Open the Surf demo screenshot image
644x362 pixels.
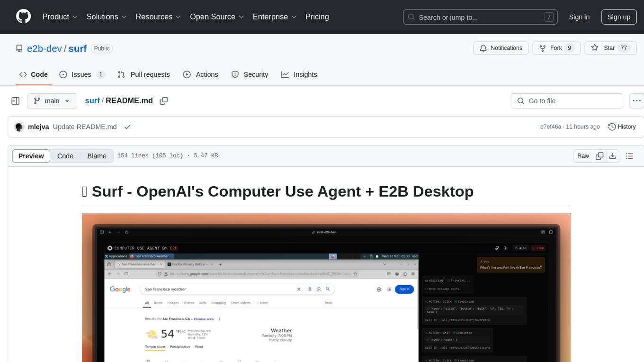pyautogui.click(x=326, y=288)
